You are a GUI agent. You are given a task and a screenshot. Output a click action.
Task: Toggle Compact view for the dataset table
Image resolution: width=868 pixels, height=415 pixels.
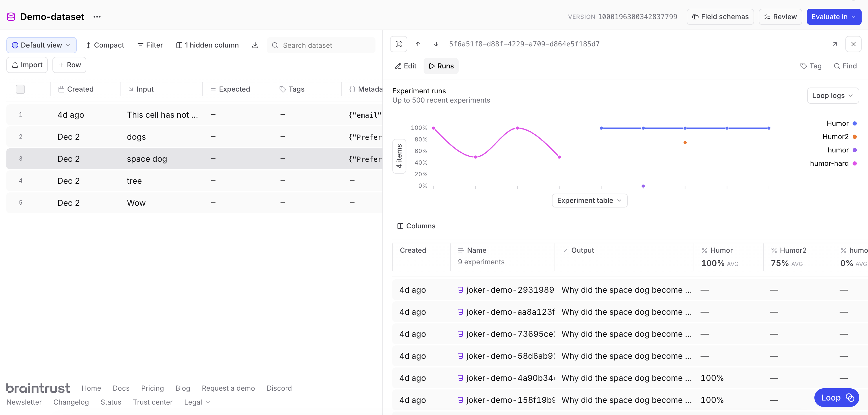[x=105, y=45]
